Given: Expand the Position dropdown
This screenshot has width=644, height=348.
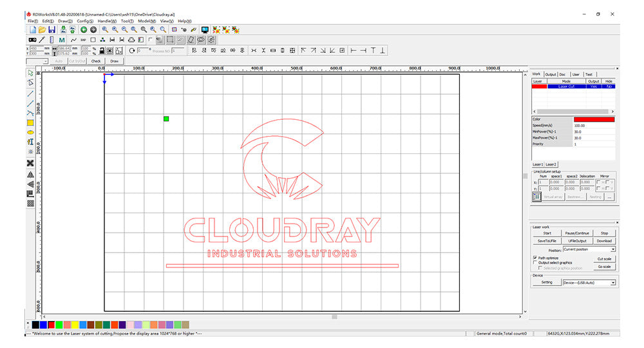Looking at the screenshot, I should [612, 249].
